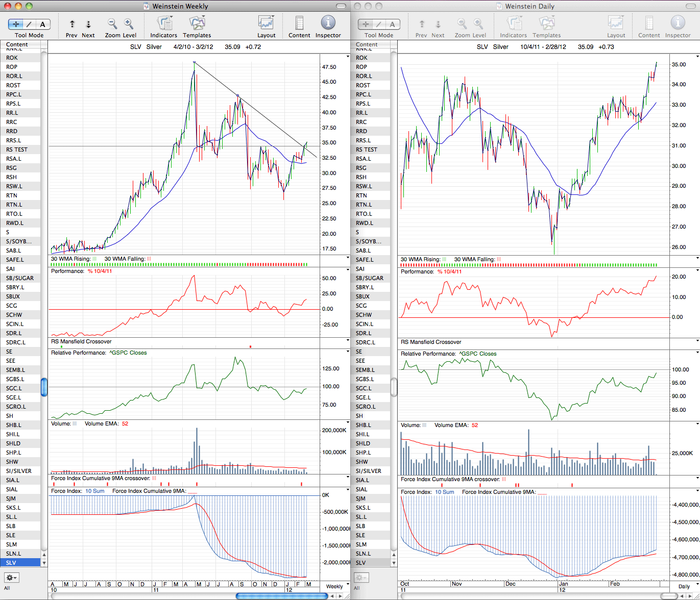Screen dimensions: 700x600
Task: Select SI/SILVER in the weekly symbol list
Action: tap(20, 471)
